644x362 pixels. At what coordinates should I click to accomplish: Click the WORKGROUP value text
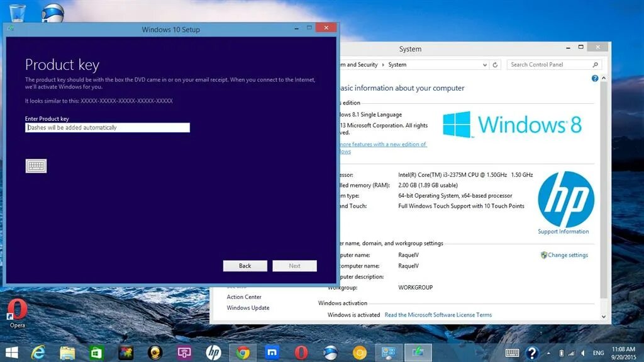(415, 288)
